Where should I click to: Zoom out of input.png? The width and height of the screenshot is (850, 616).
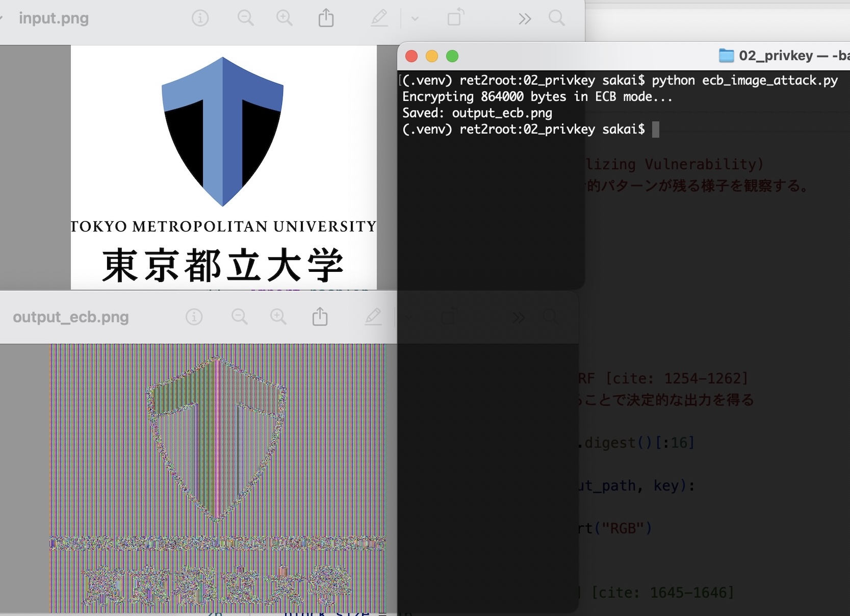[246, 18]
